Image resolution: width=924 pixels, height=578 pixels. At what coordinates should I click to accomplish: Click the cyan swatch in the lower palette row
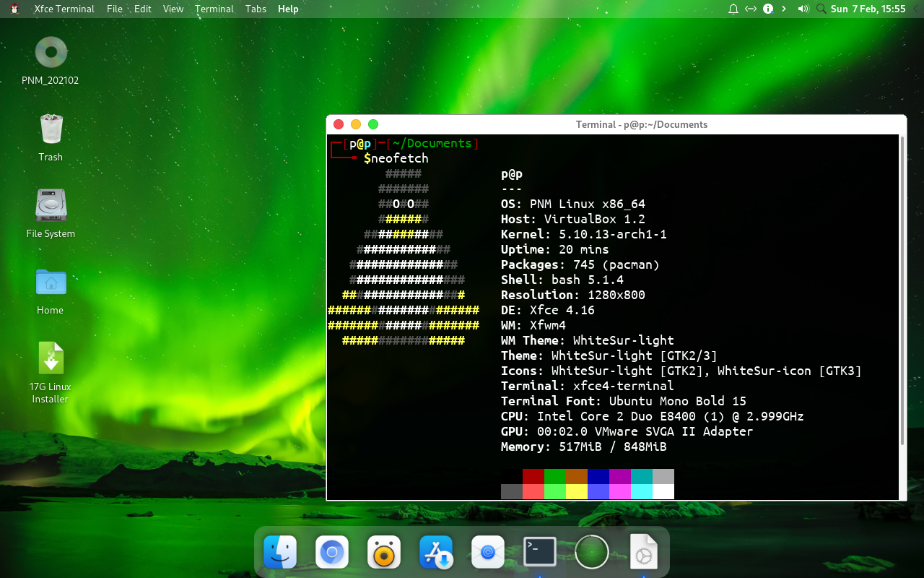642,491
